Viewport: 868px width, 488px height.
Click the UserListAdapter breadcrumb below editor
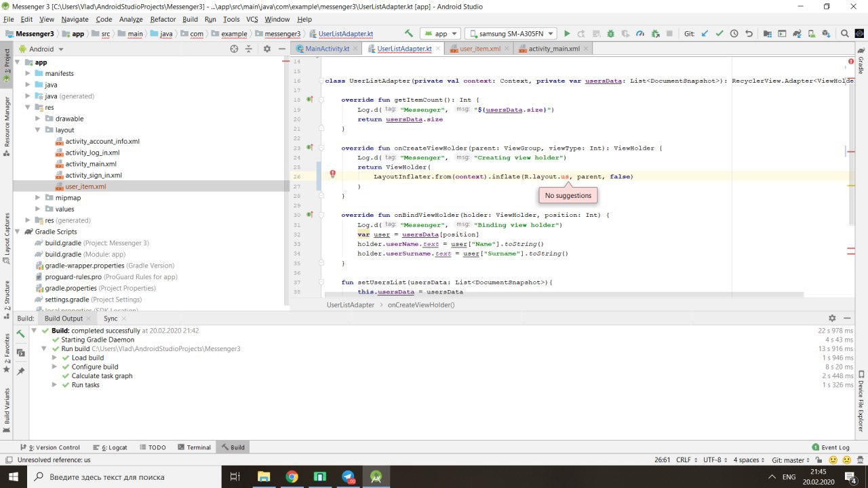pos(351,305)
